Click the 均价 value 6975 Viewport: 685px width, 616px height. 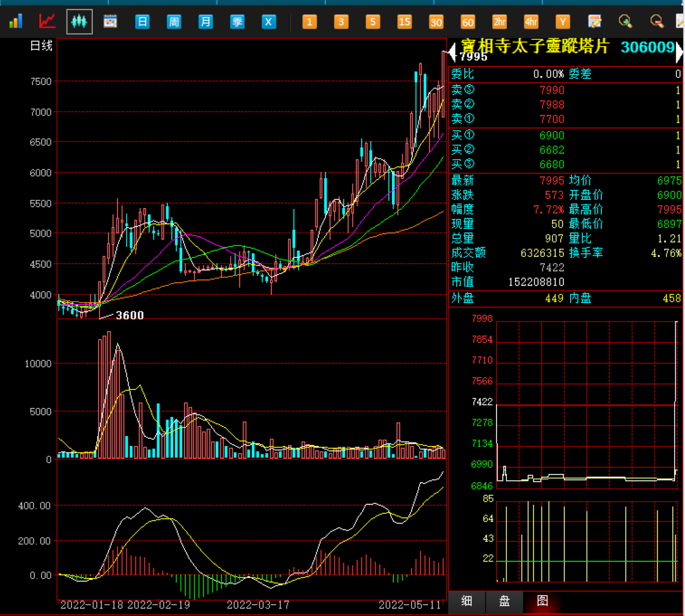(669, 180)
